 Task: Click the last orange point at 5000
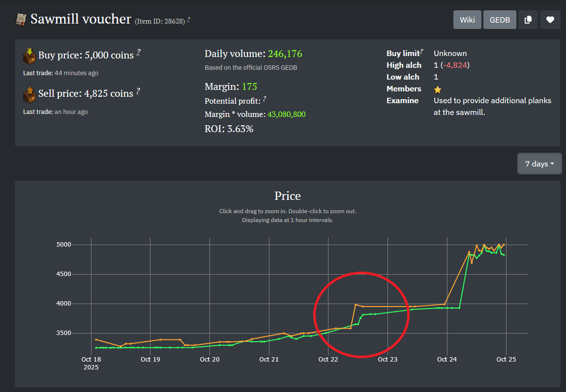click(504, 245)
